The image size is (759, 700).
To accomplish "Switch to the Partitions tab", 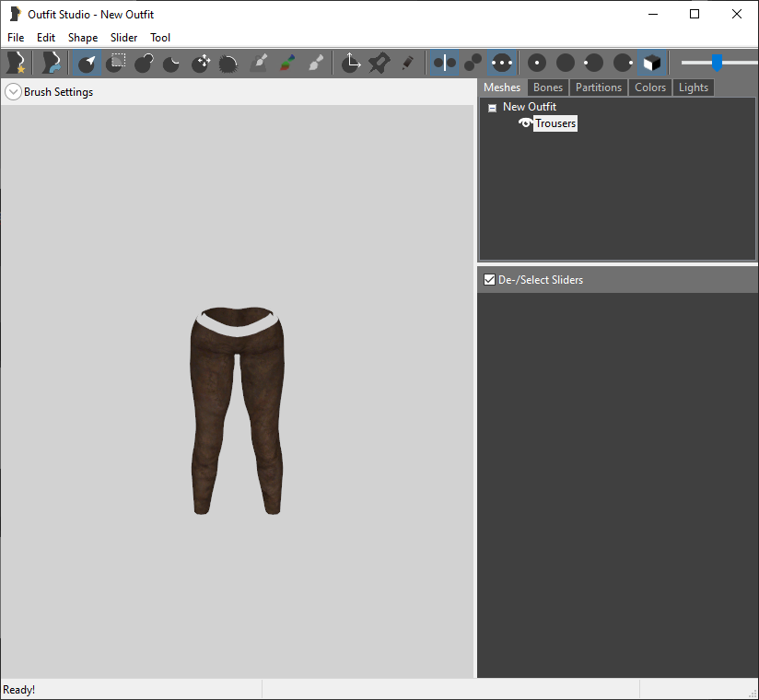I will pyautogui.click(x=599, y=87).
